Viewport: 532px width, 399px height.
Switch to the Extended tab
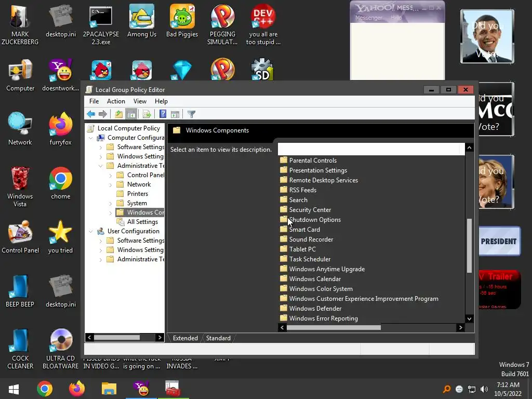pos(185,338)
